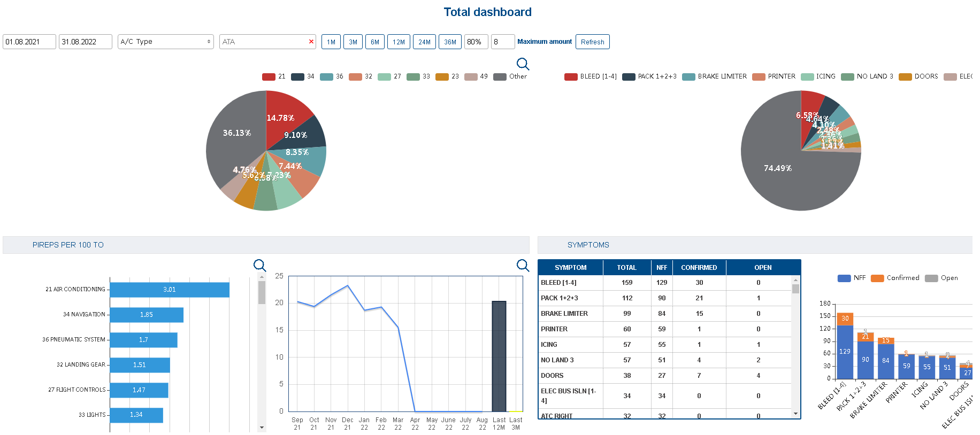The width and height of the screenshot is (980, 435).
Task: Select the 33 LIGHTS bar
Action: point(136,415)
